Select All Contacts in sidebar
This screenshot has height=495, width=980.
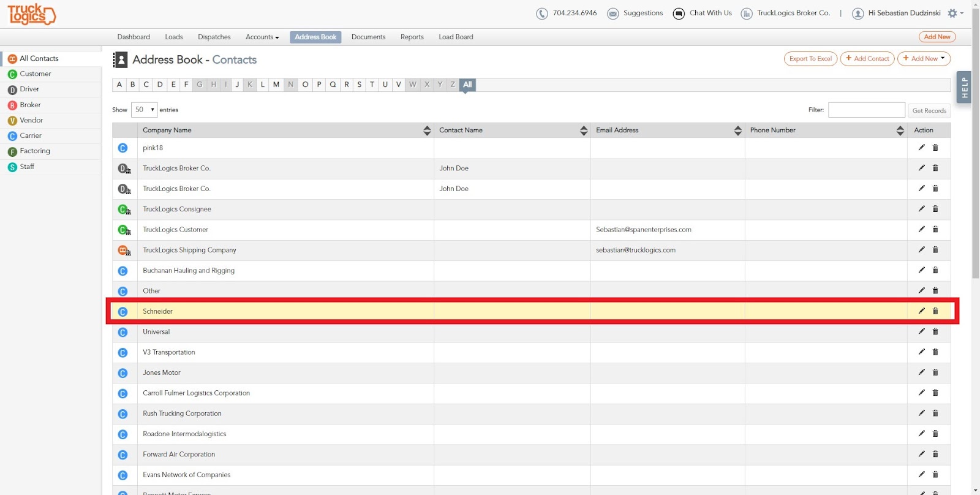[51, 59]
